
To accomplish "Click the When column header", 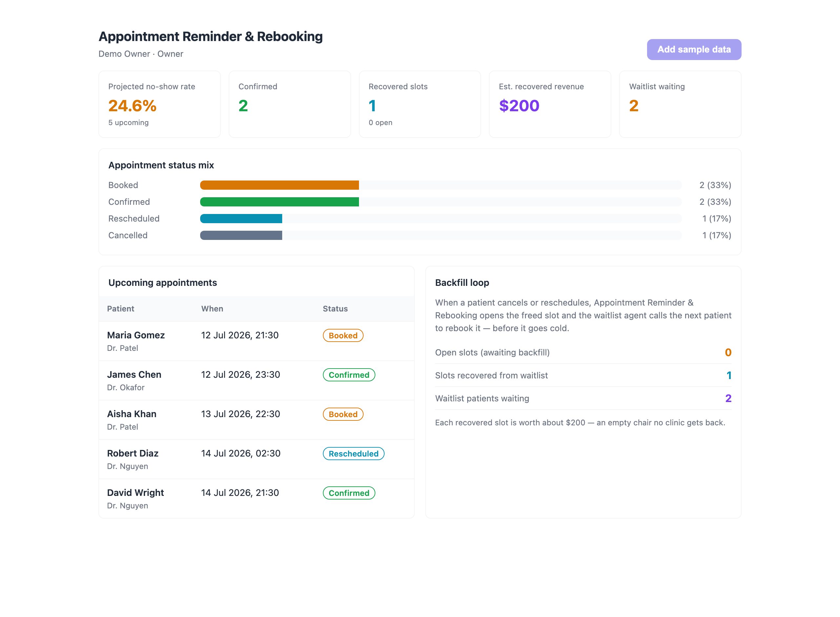I will click(x=212, y=308).
